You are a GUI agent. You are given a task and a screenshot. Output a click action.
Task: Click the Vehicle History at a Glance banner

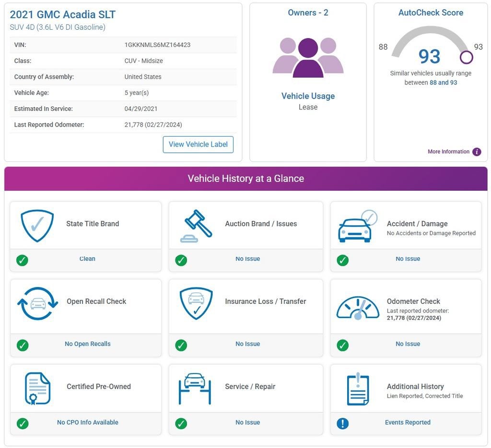point(246,179)
